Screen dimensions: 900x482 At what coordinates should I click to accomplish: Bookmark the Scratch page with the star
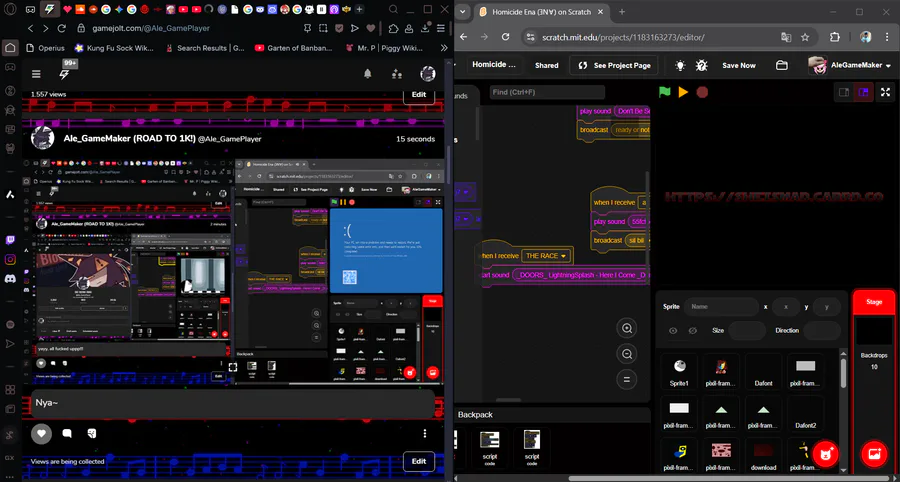pyautogui.click(x=805, y=37)
